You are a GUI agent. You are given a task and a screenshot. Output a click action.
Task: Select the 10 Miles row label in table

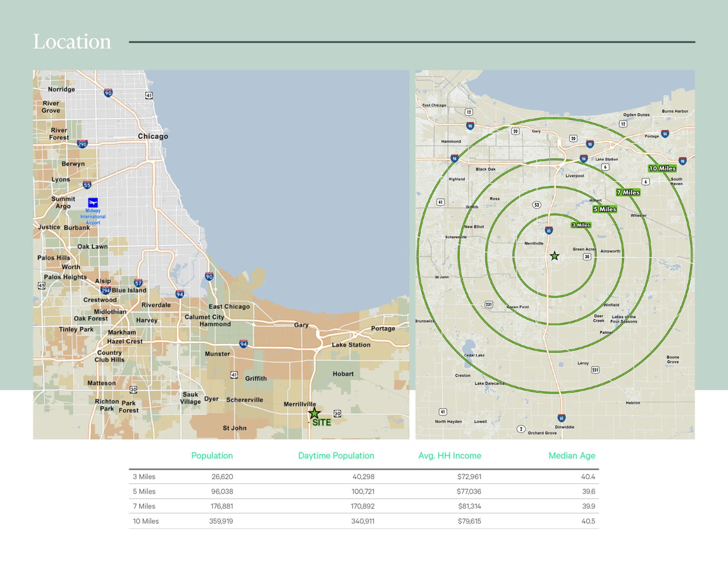(x=146, y=521)
